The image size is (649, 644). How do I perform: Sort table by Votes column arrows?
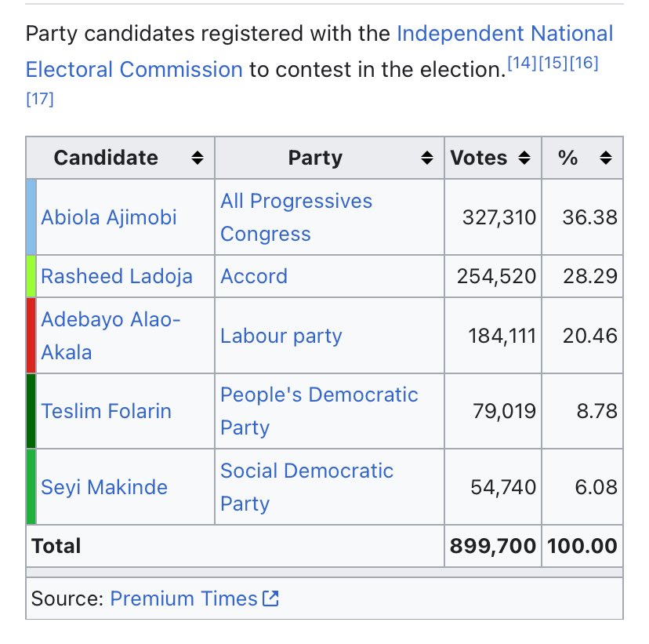(x=525, y=158)
